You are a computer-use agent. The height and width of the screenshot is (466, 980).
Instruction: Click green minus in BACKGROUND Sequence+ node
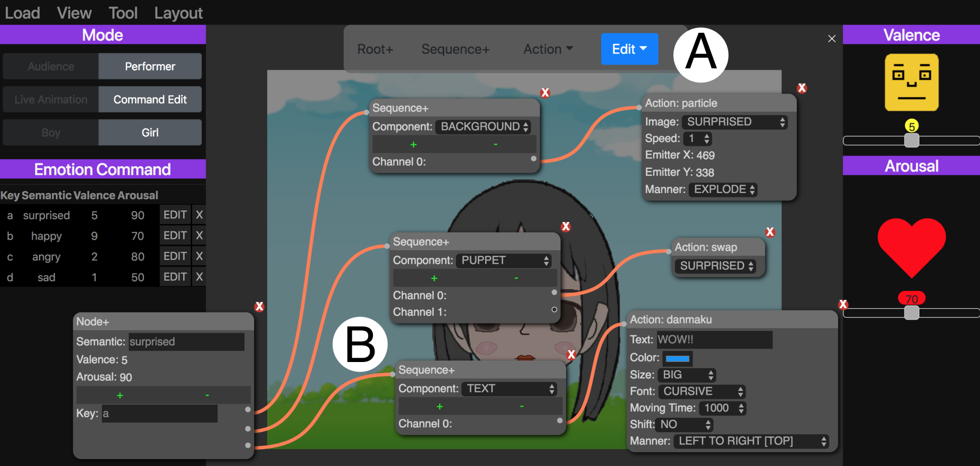coord(496,144)
